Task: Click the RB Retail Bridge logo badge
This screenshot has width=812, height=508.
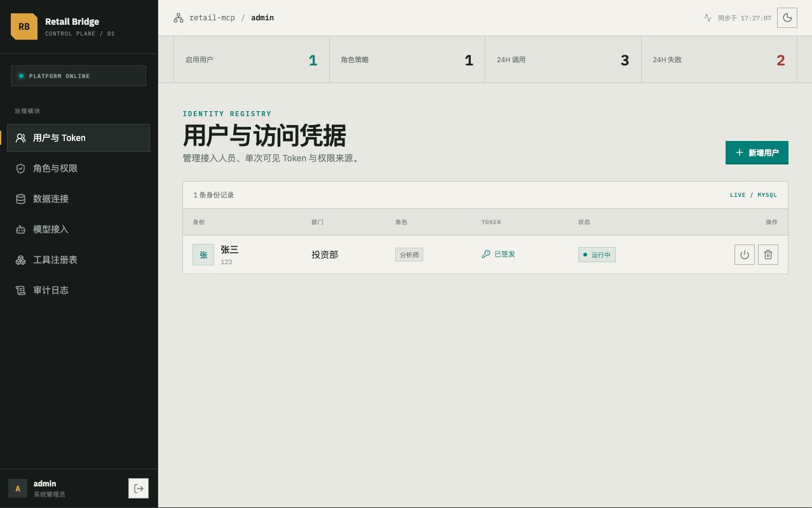Action: [x=24, y=27]
